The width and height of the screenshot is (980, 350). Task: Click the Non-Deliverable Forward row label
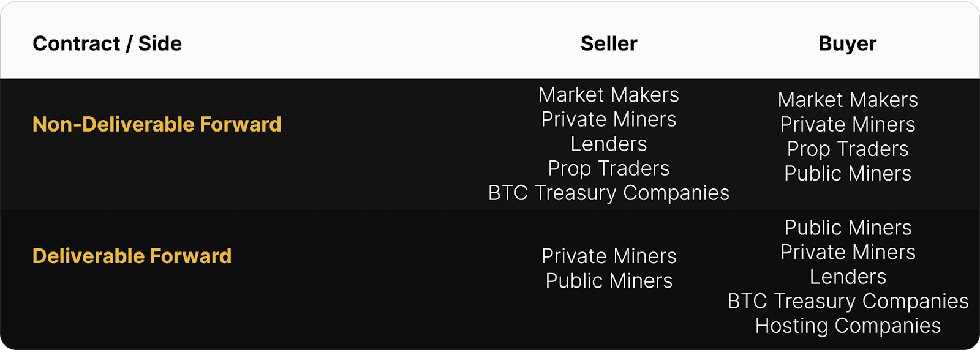pyautogui.click(x=157, y=124)
